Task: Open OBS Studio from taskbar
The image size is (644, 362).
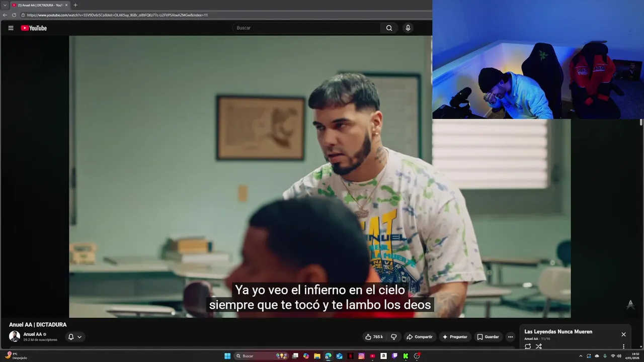Action: coord(417,356)
